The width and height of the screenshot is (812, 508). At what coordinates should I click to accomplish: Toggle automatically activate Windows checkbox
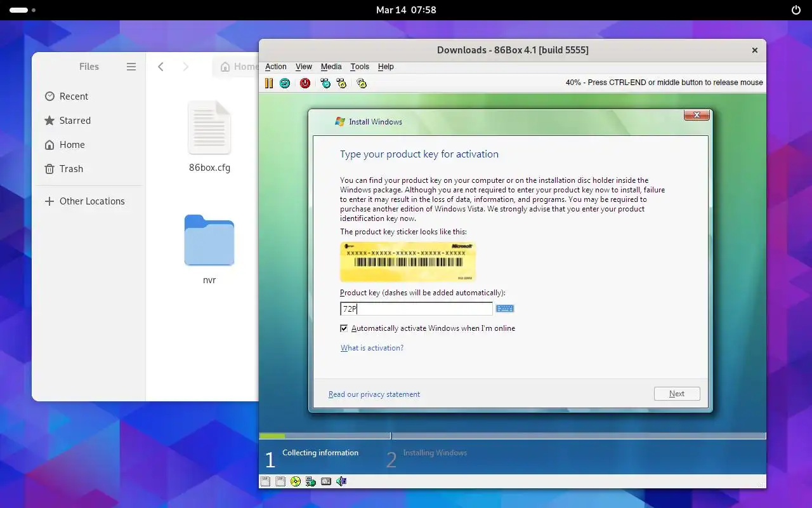point(344,328)
